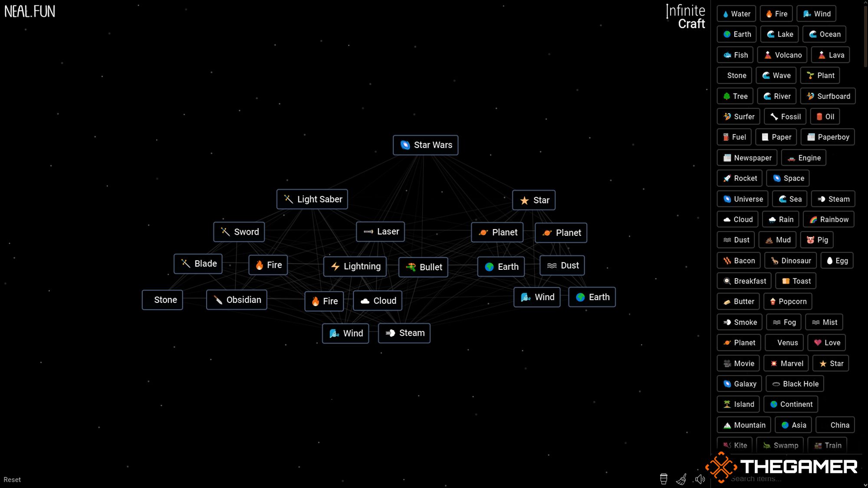
Task: Click the Swamp item in sidebar
Action: [781, 445]
